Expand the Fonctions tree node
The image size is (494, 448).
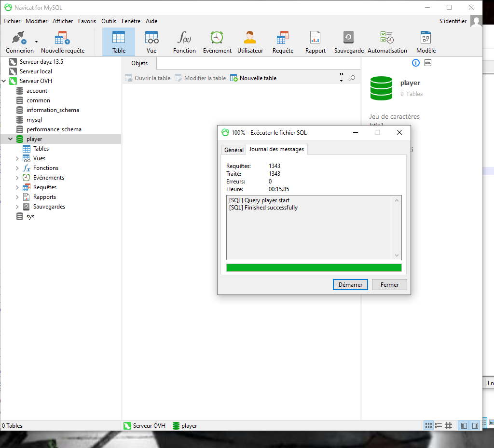coord(17,168)
